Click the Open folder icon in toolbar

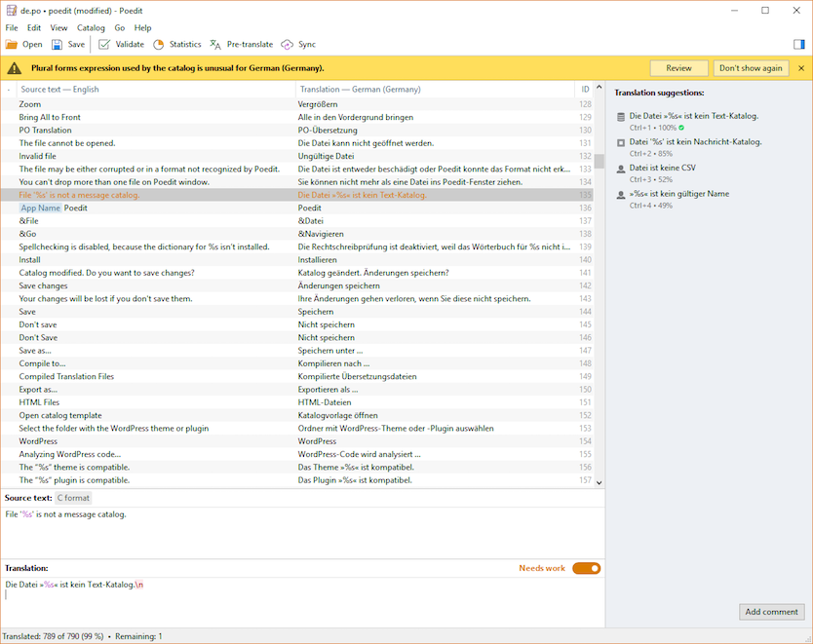12,45
